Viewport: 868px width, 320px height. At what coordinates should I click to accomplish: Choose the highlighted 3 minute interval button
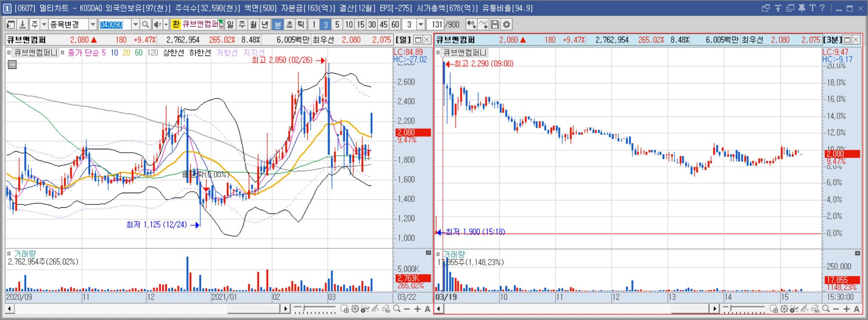click(x=325, y=24)
